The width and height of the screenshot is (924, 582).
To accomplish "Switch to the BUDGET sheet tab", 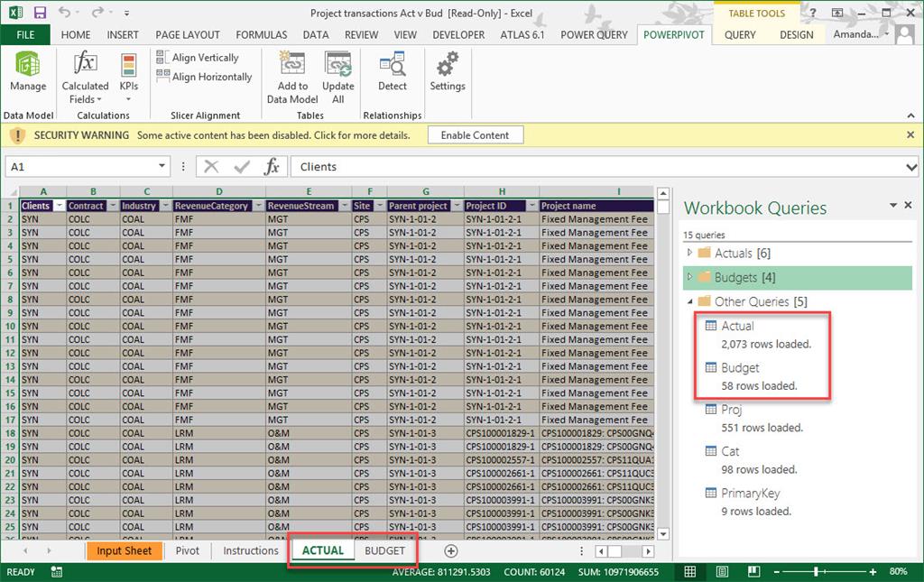I will tap(384, 550).
